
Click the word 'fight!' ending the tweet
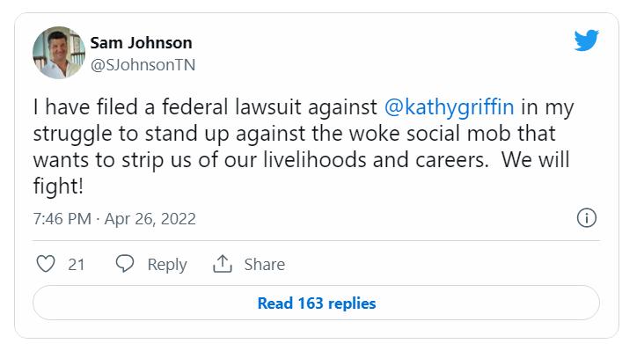[58, 186]
